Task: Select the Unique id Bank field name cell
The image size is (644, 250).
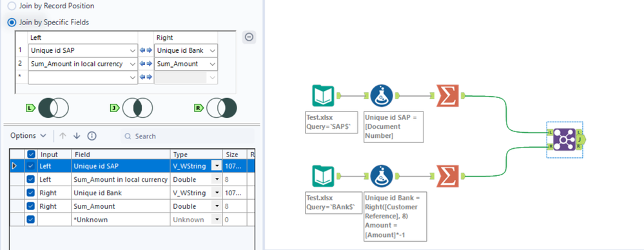Action: coord(121,193)
